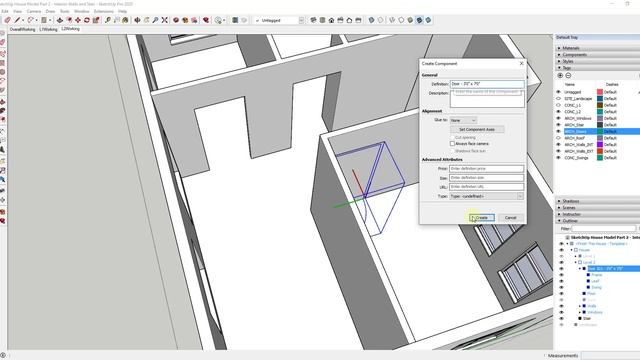640x360 pixels.
Task: Expand Walls group in Outliner
Action: click(x=580, y=306)
